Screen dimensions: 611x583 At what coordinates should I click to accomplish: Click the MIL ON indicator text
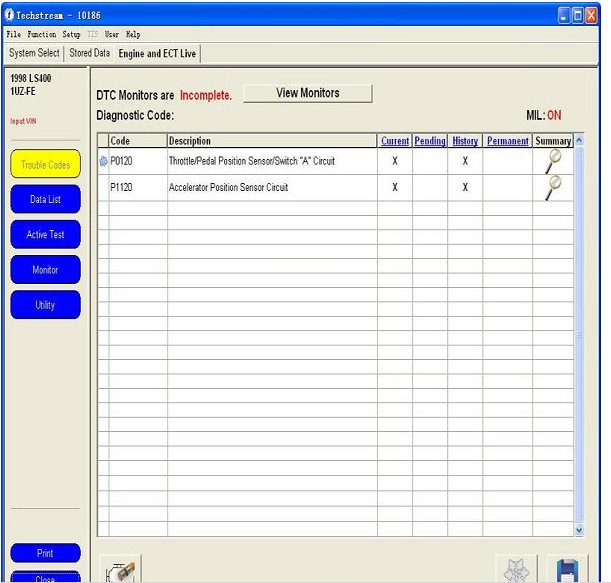click(544, 115)
